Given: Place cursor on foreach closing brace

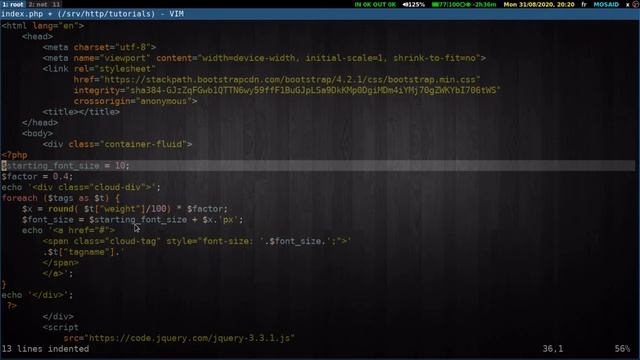Looking at the screenshot, I should (4, 284).
